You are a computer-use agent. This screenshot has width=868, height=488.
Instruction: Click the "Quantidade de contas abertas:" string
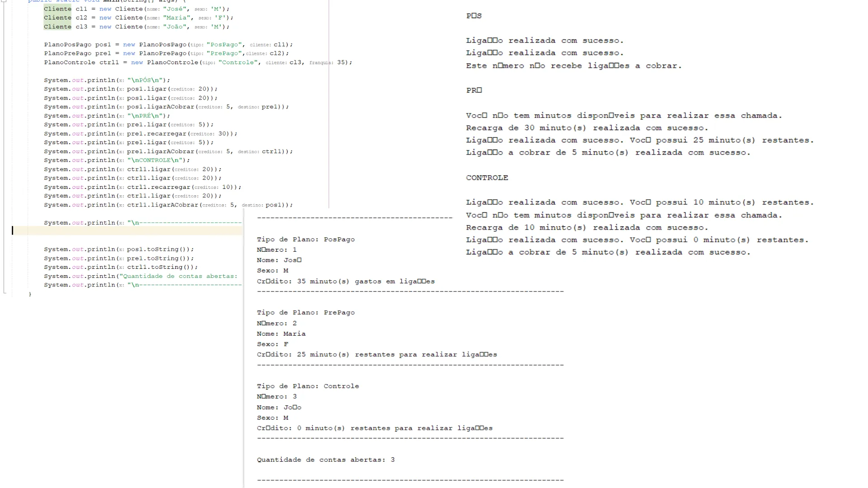[180, 276]
